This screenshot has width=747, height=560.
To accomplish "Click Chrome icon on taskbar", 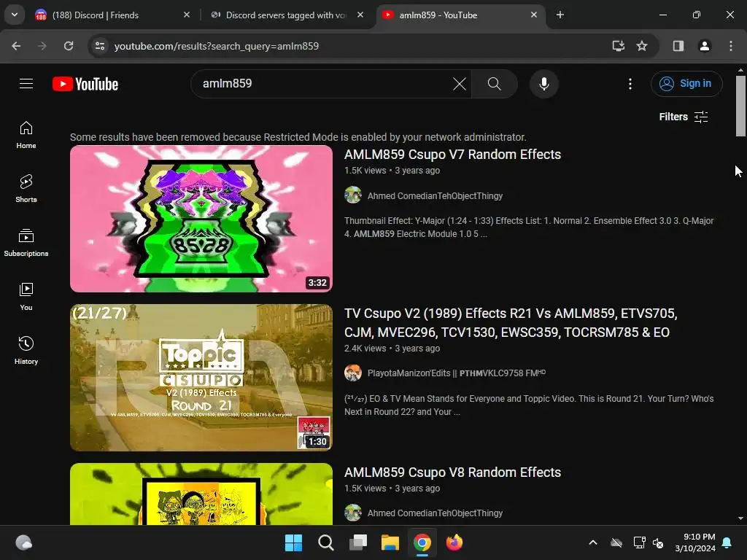I will [422, 542].
